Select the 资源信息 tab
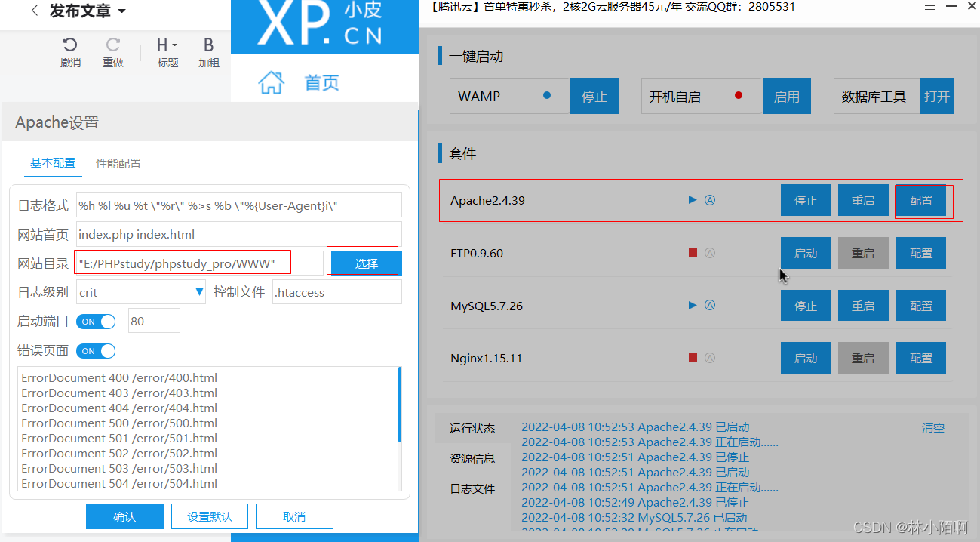The width and height of the screenshot is (980, 542). coord(472,458)
